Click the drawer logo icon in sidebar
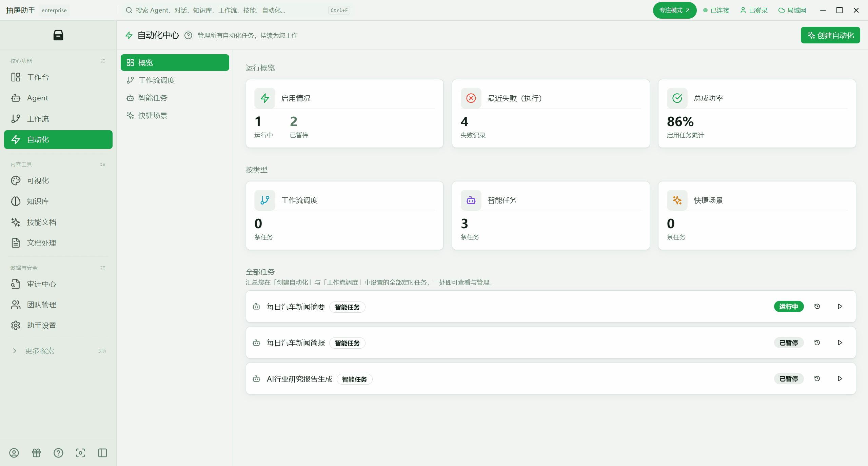Image resolution: width=868 pixels, height=466 pixels. pyautogui.click(x=58, y=35)
